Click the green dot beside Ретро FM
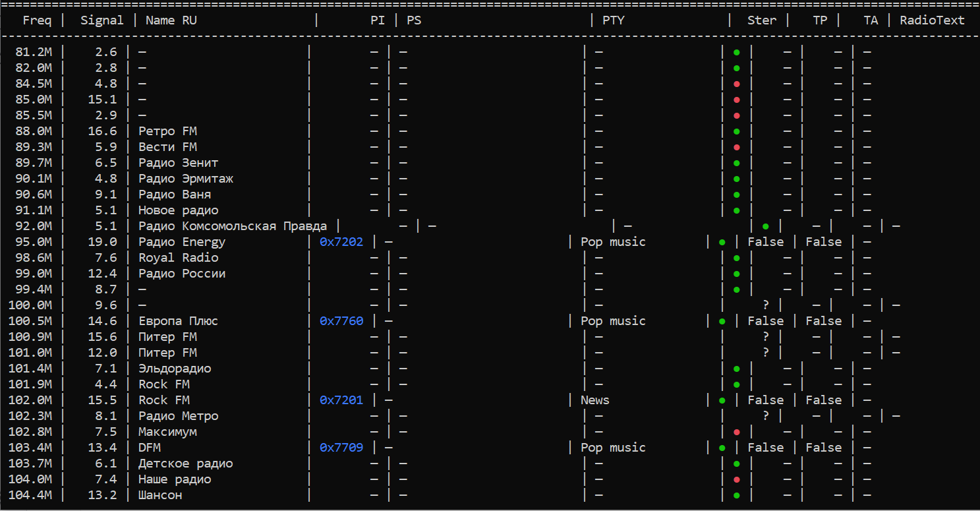Viewport: 980px width, 511px height. coord(736,131)
